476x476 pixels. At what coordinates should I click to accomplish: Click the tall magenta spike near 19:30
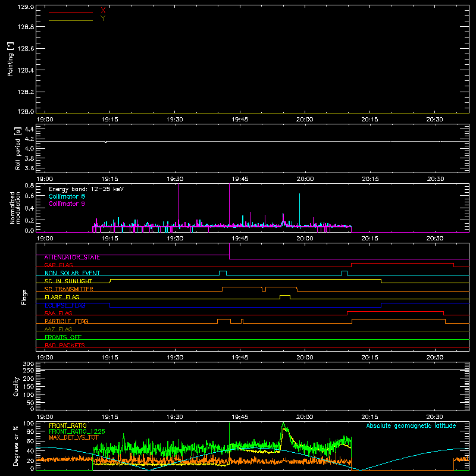pos(179,205)
